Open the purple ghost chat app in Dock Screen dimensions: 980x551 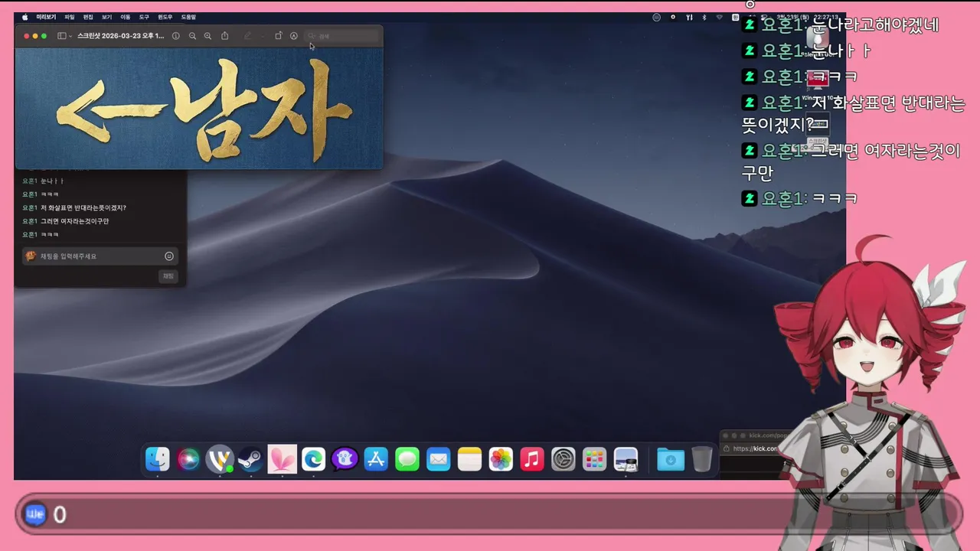pos(345,459)
